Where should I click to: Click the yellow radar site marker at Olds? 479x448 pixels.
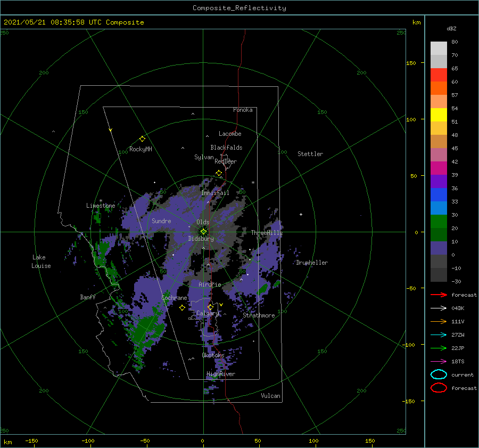click(203, 232)
